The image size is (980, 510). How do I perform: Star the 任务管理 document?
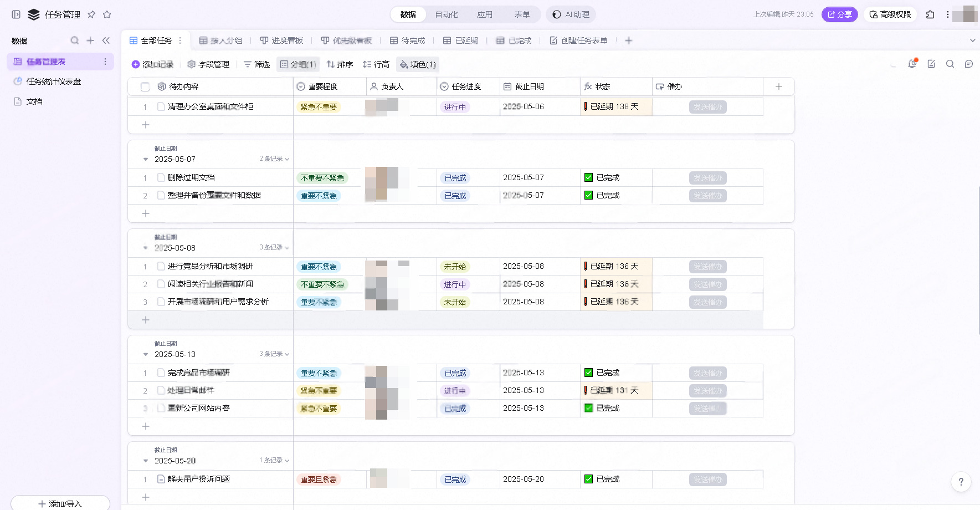pyautogui.click(x=107, y=14)
